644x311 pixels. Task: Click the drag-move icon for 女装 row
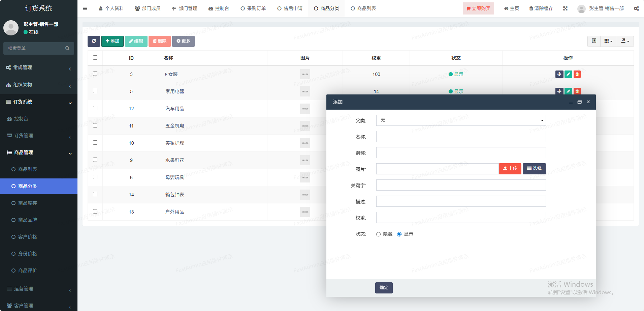click(559, 74)
